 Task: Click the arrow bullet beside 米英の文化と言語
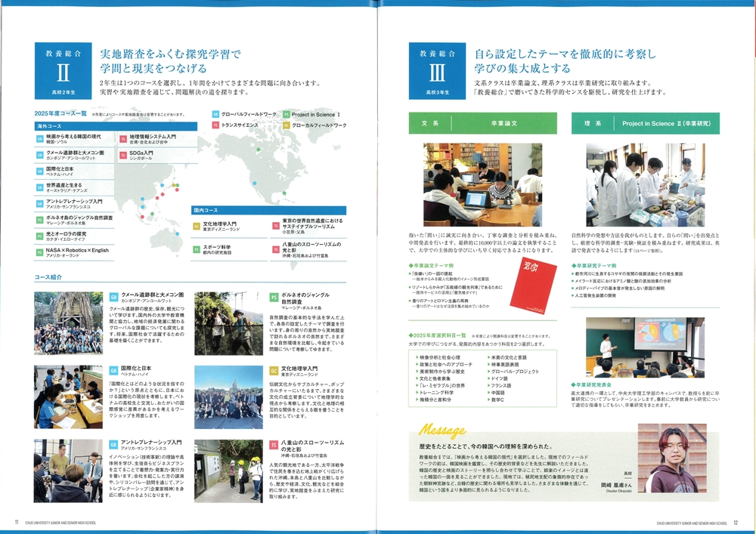click(x=488, y=357)
